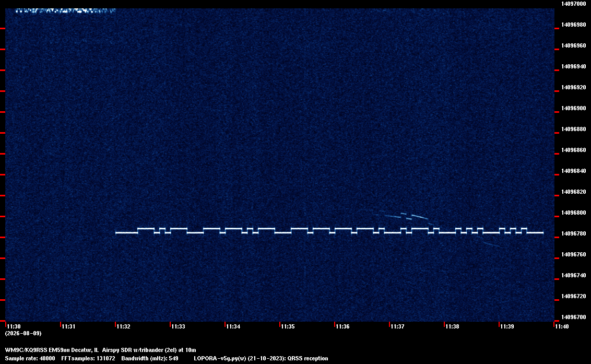Select the 11:31 time marker
Viewport: 591px width, 364px height.
pos(68,326)
